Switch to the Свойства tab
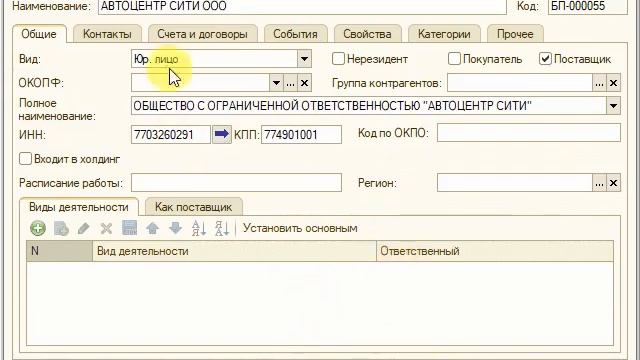The width and height of the screenshot is (640, 360). (x=367, y=34)
